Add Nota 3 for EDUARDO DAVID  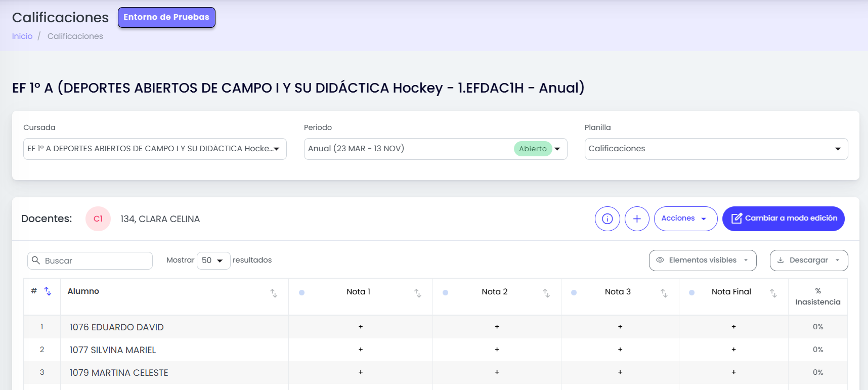tap(620, 327)
